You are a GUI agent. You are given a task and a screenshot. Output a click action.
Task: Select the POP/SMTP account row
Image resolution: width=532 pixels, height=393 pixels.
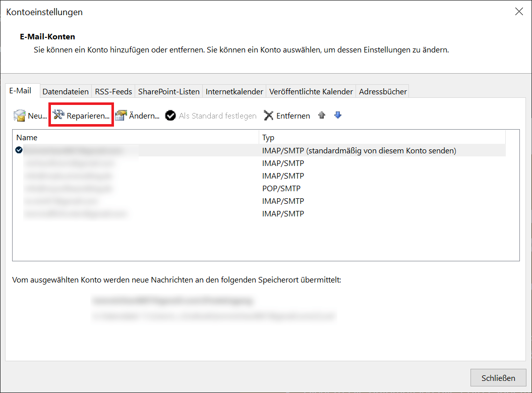[260, 188]
